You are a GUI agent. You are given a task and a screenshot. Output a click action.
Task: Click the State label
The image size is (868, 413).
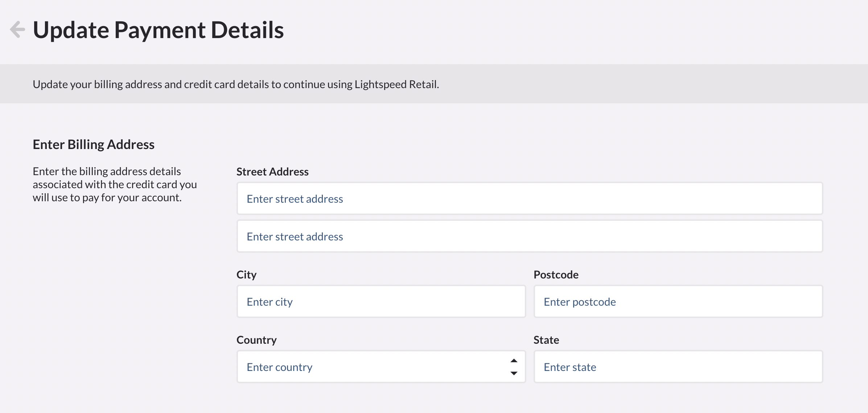(546, 340)
